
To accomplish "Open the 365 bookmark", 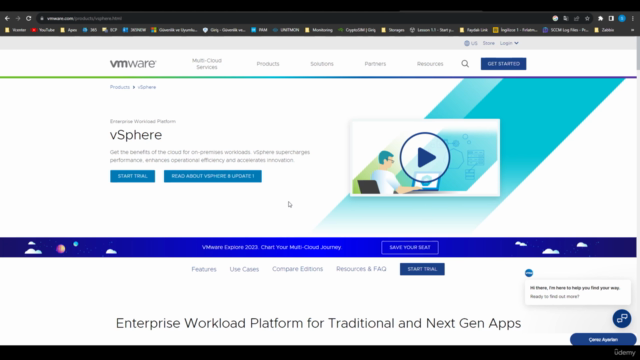I will click(x=90, y=30).
